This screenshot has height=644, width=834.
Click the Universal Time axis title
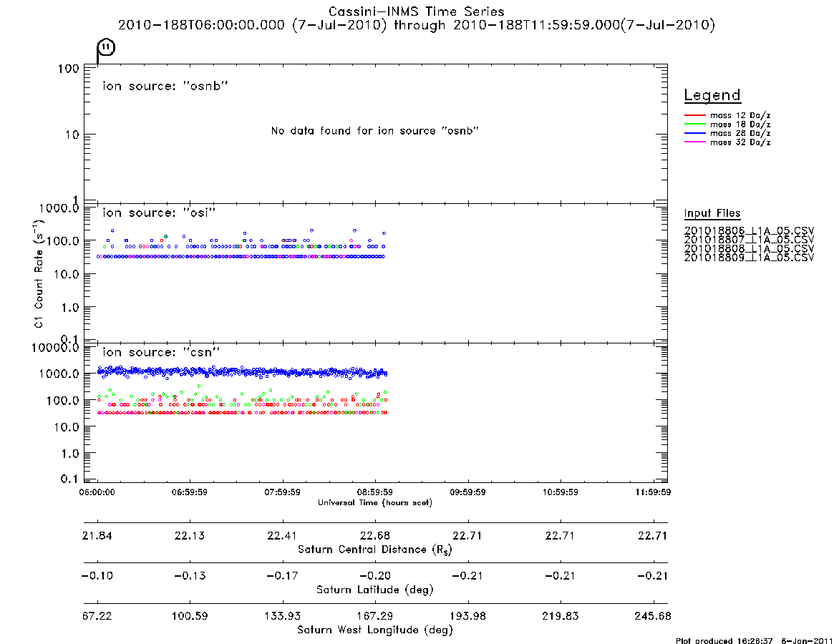(x=375, y=502)
